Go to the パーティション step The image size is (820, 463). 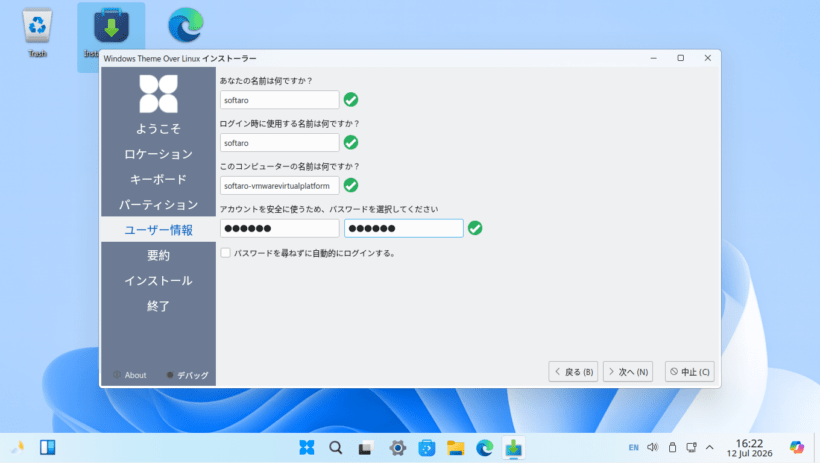pos(158,205)
